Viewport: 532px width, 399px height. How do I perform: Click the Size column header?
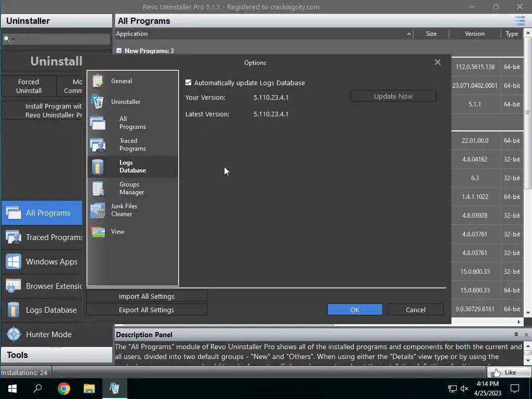point(431,34)
